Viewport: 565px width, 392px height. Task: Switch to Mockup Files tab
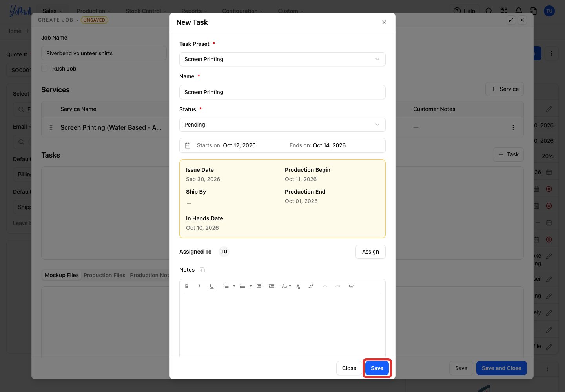pyautogui.click(x=62, y=275)
